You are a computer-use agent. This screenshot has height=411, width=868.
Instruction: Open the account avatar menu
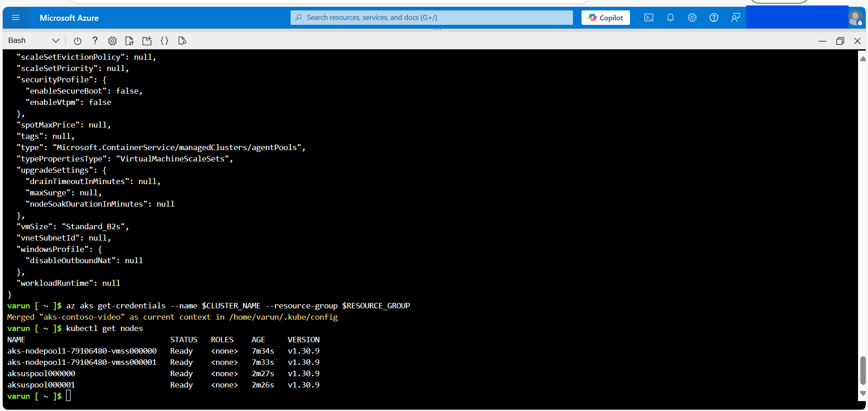tap(855, 18)
